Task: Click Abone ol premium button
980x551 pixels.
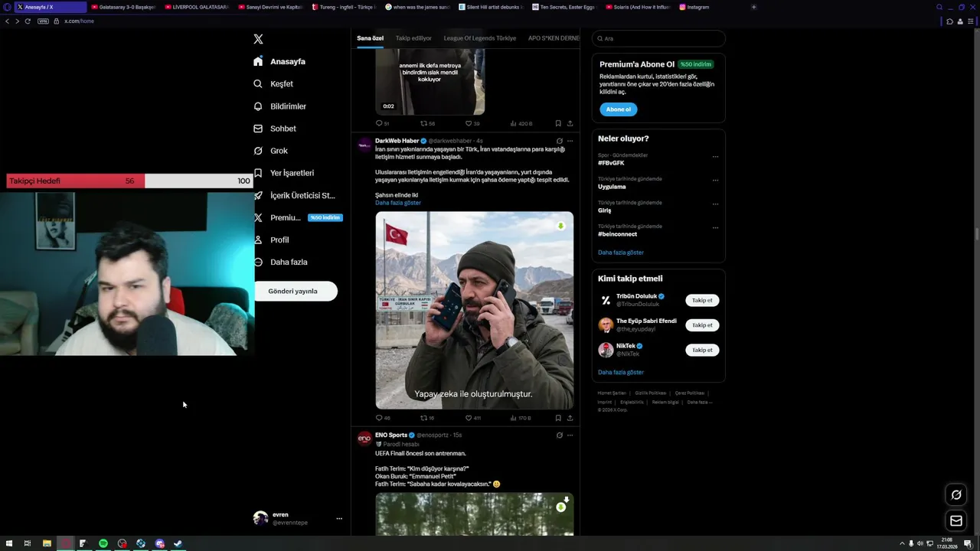Action: pos(618,109)
